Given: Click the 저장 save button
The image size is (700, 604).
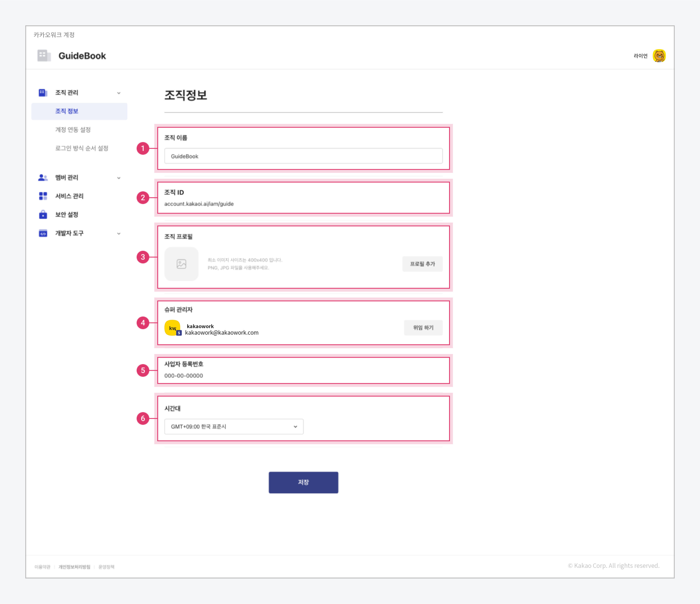Looking at the screenshot, I should tap(303, 482).
